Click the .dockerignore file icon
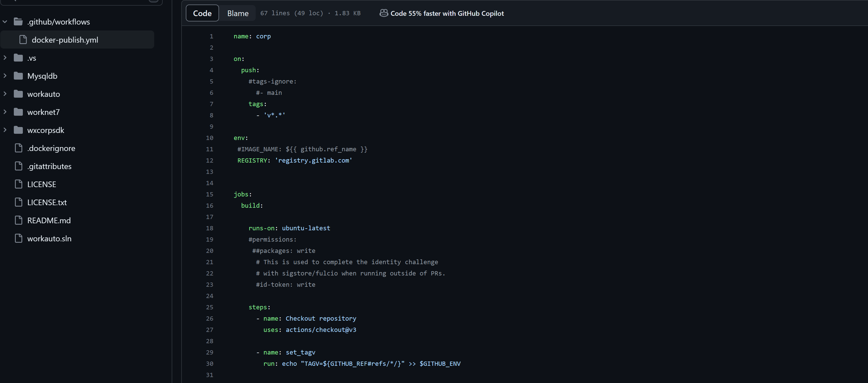This screenshot has width=868, height=383. click(x=19, y=148)
